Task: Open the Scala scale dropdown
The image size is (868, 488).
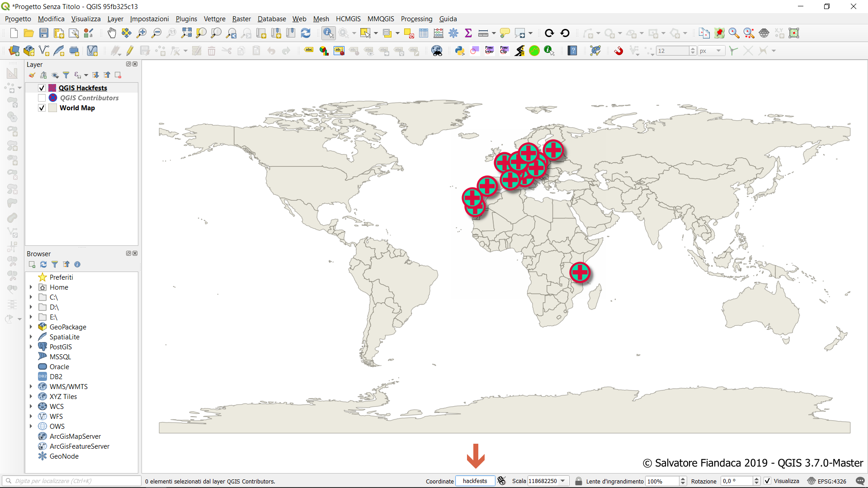Action: 563,481
